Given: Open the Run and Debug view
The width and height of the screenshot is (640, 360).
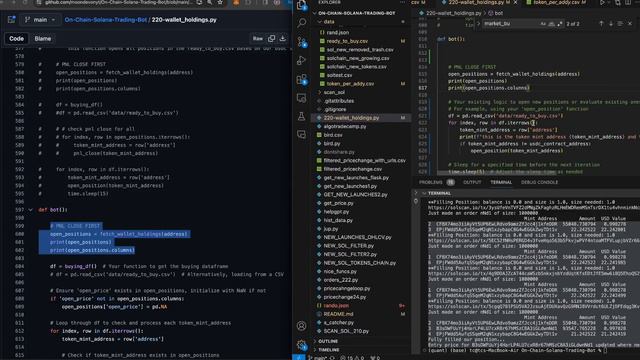Looking at the screenshot, I should click(302, 60).
